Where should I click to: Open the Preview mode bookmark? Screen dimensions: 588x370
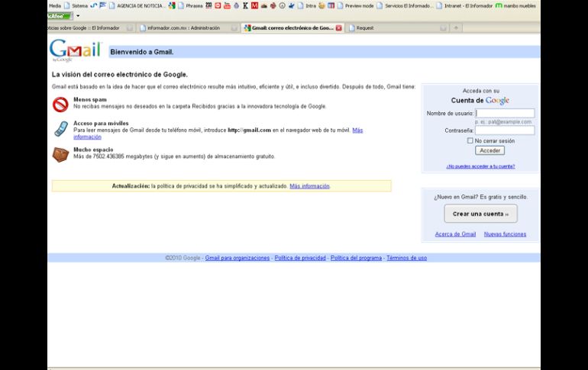[x=356, y=5]
